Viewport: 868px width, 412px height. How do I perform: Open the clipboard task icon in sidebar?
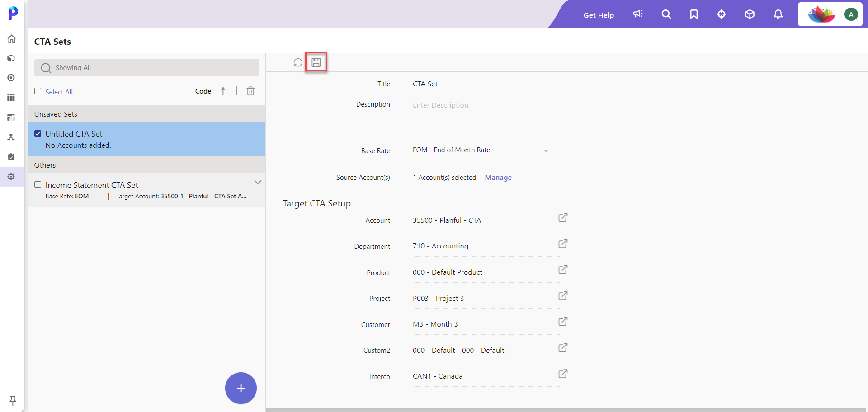[x=11, y=157]
